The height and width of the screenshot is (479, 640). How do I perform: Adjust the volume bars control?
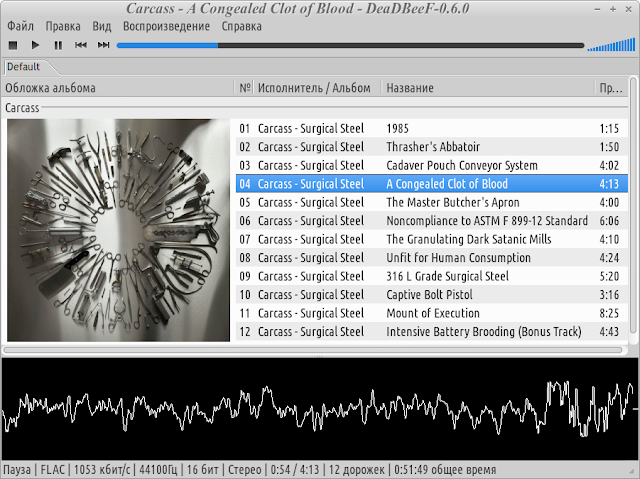tap(611, 44)
